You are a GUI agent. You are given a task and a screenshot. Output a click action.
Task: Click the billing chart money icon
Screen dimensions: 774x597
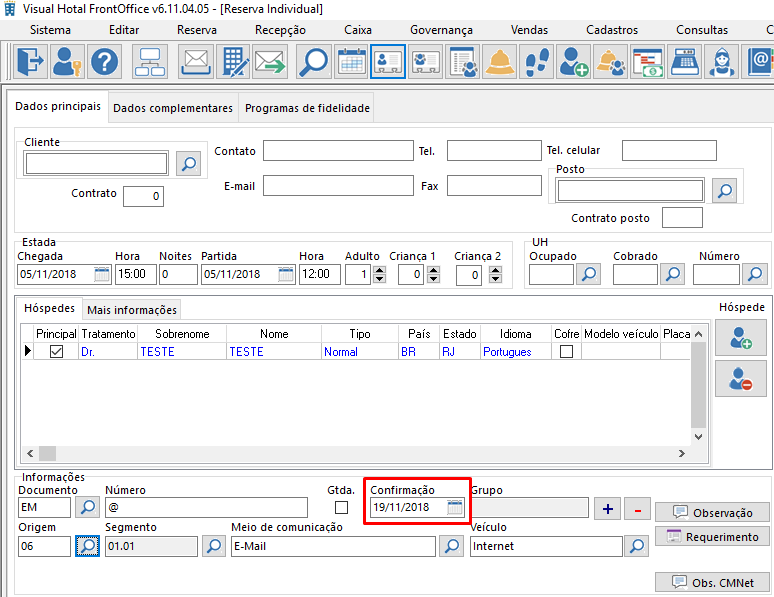(648, 62)
